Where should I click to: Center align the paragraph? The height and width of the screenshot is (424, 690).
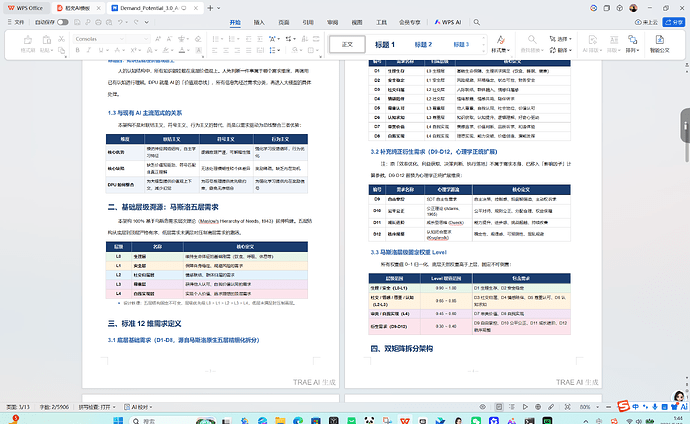point(226,50)
